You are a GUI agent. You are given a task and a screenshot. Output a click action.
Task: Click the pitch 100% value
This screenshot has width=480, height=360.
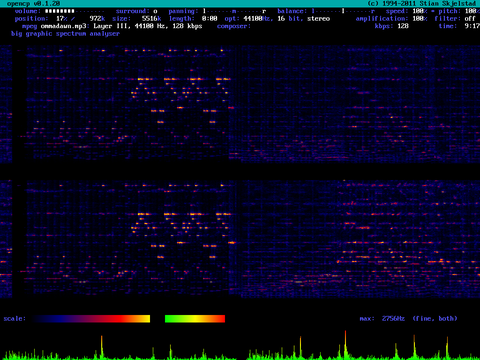pos(472,11)
